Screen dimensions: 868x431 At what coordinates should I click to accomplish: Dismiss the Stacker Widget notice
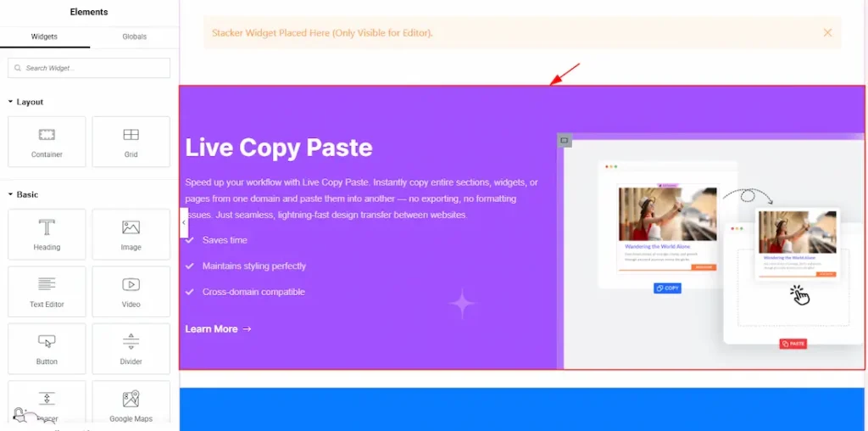[x=827, y=32]
